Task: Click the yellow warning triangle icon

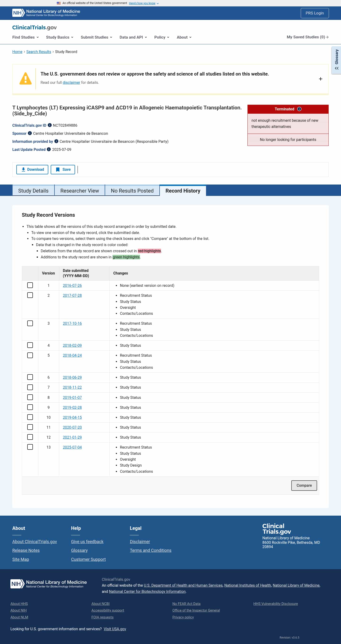Action: tap(26, 78)
